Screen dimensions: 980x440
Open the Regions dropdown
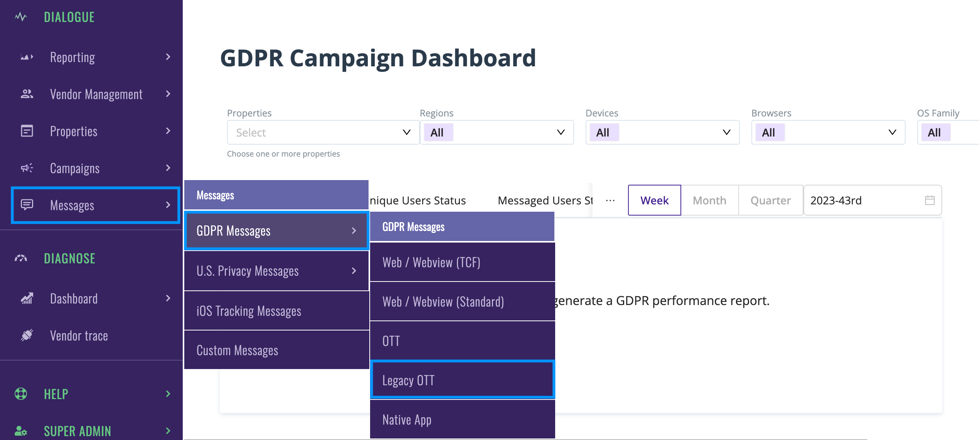[x=497, y=133]
